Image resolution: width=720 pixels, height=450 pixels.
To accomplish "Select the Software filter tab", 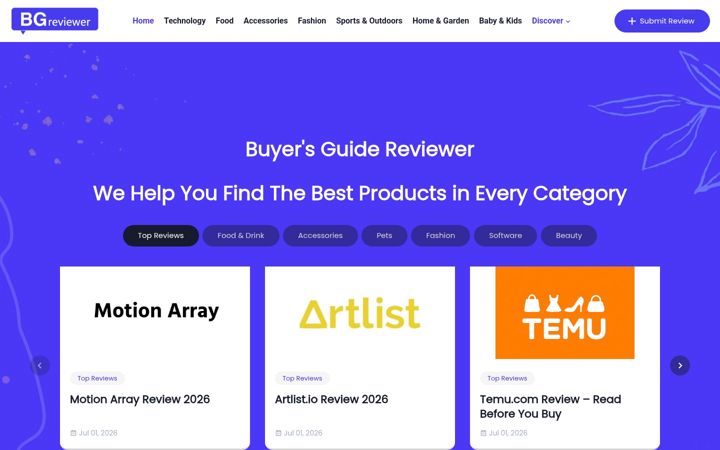I will coord(505,236).
